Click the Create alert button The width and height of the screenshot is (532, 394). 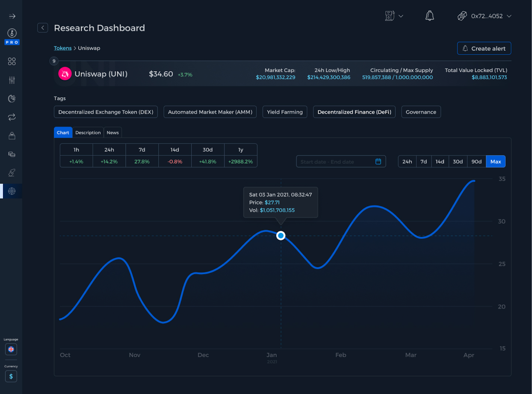[484, 48]
